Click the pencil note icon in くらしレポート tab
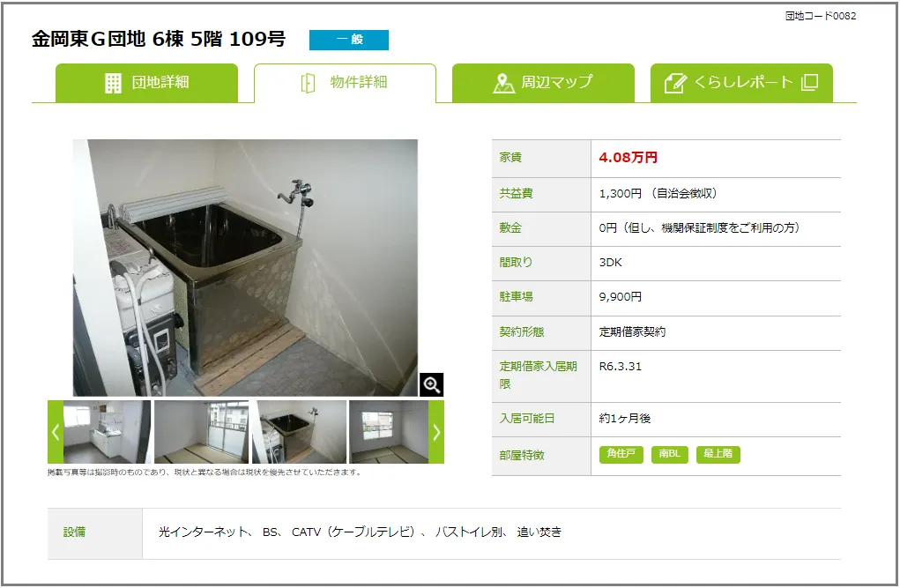 coord(675,83)
